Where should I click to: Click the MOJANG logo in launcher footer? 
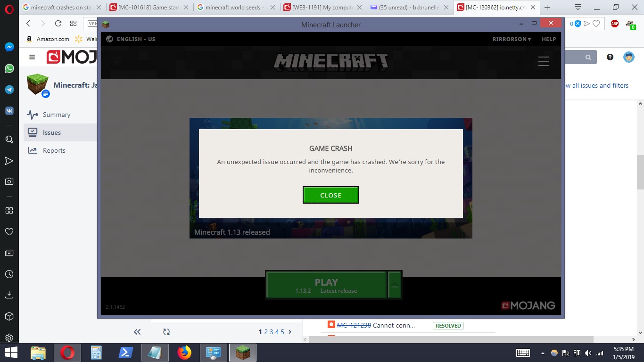(x=528, y=305)
